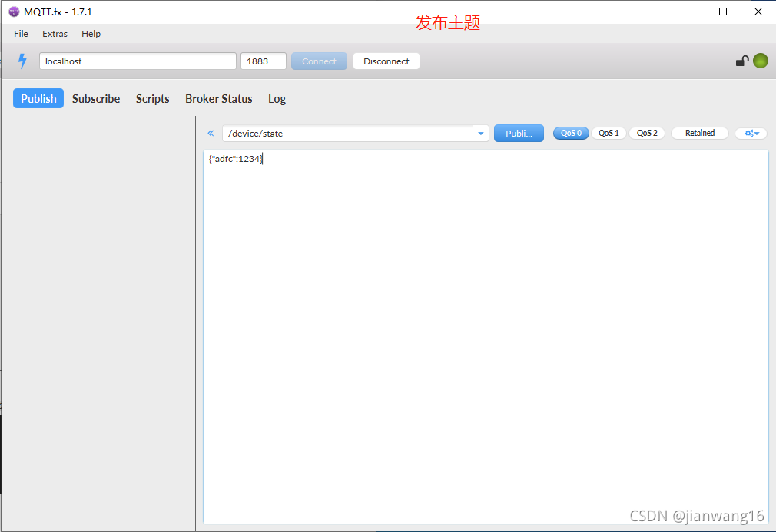This screenshot has width=776, height=532.
Task: Maximize the MQTT.fx window
Action: pyautogui.click(x=723, y=12)
